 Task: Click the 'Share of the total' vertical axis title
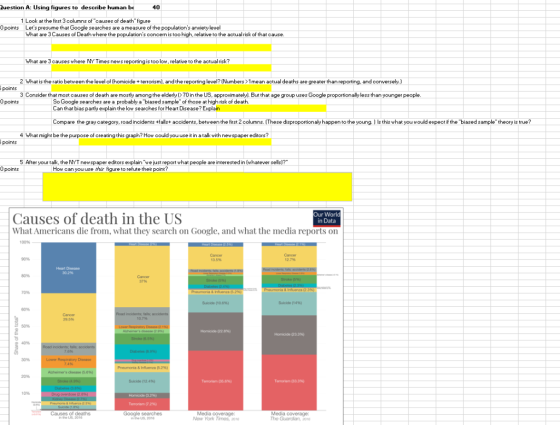pyautogui.click(x=16, y=335)
